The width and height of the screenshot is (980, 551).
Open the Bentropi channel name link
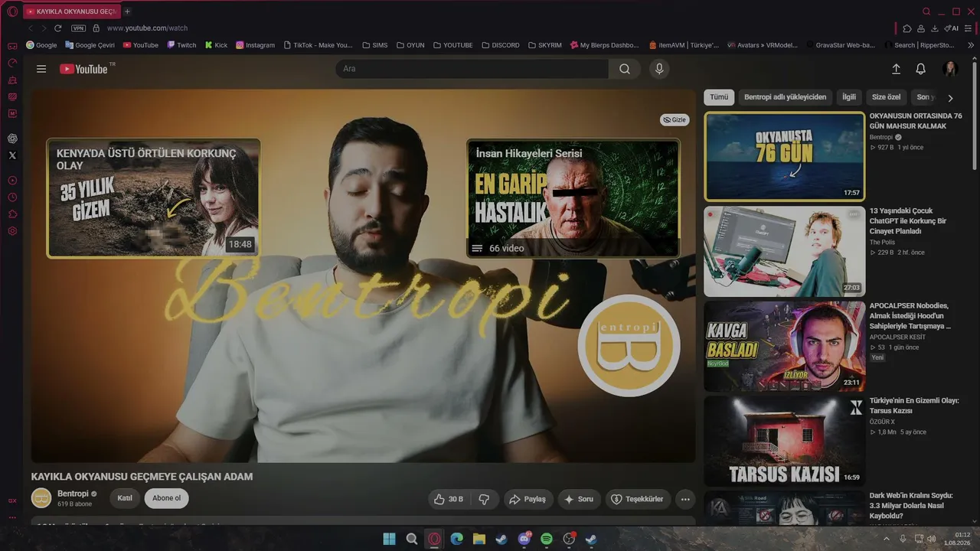point(72,494)
